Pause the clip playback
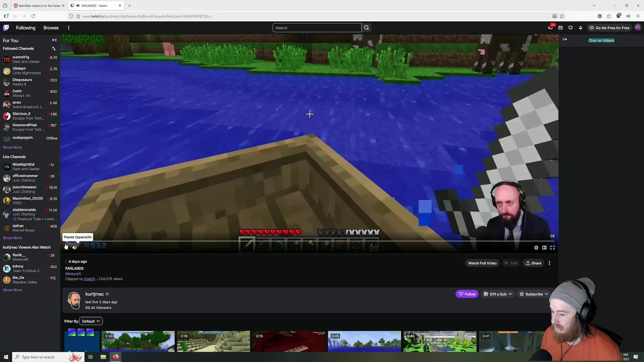This screenshot has width=644, height=362. 66,247
